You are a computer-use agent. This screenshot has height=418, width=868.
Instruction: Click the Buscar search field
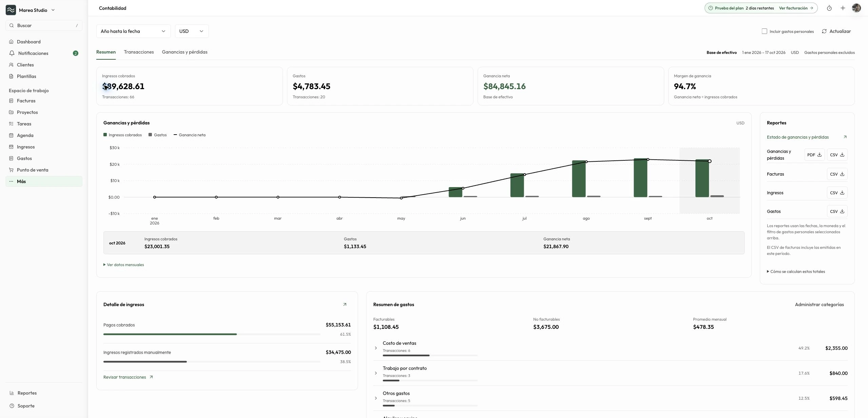(x=44, y=25)
